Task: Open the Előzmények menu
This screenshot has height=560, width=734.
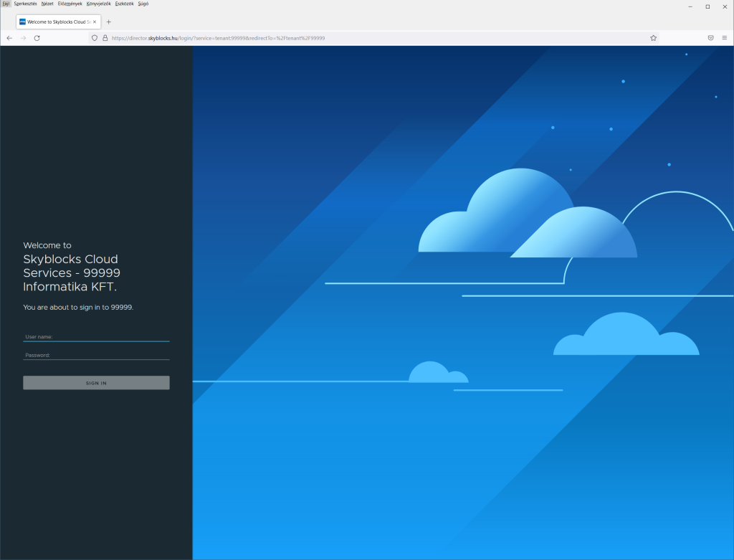Action: click(70, 4)
